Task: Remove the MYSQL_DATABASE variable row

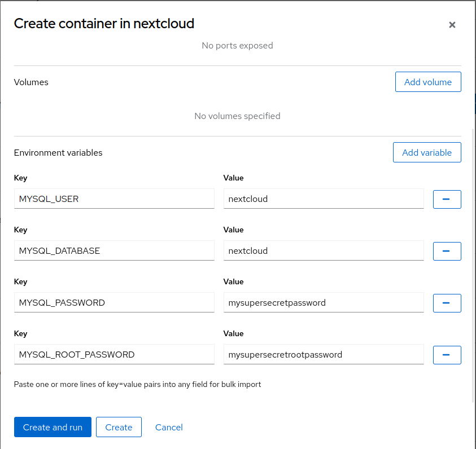Action: [x=447, y=251]
